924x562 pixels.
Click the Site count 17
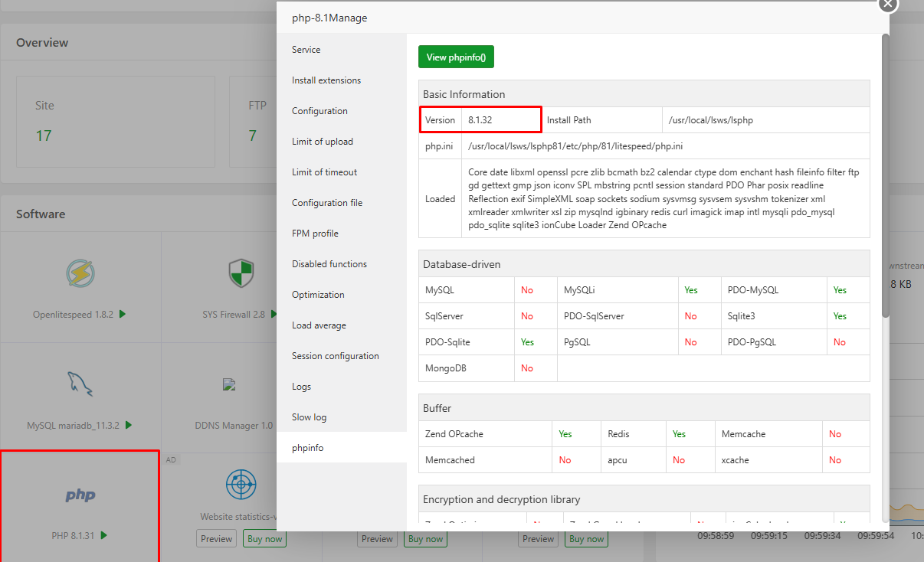point(44,136)
